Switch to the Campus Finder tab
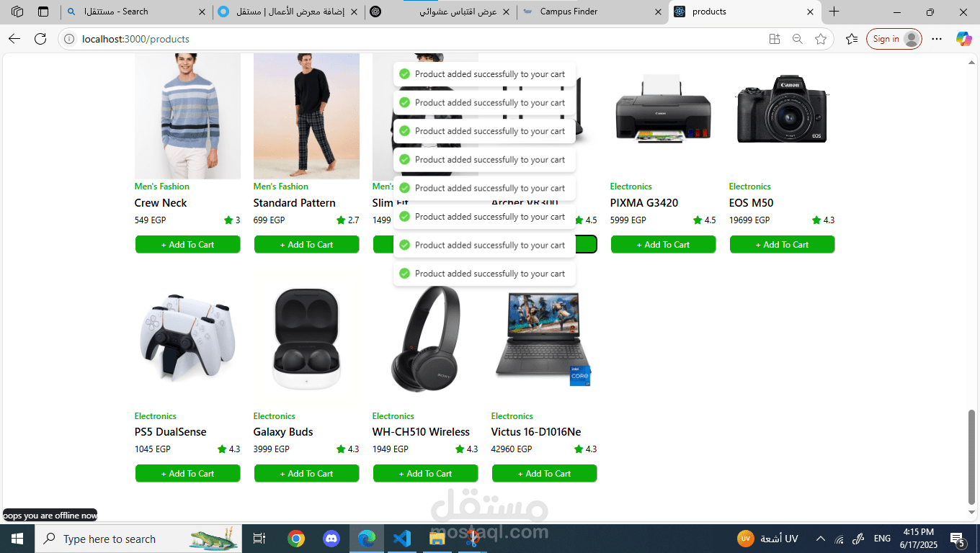The image size is (980, 553). (x=592, y=12)
